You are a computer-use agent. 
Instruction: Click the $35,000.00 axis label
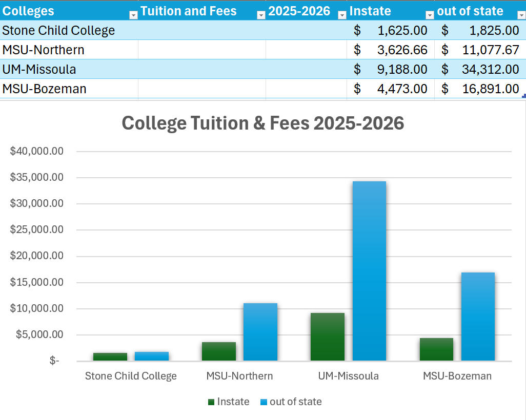point(36,177)
